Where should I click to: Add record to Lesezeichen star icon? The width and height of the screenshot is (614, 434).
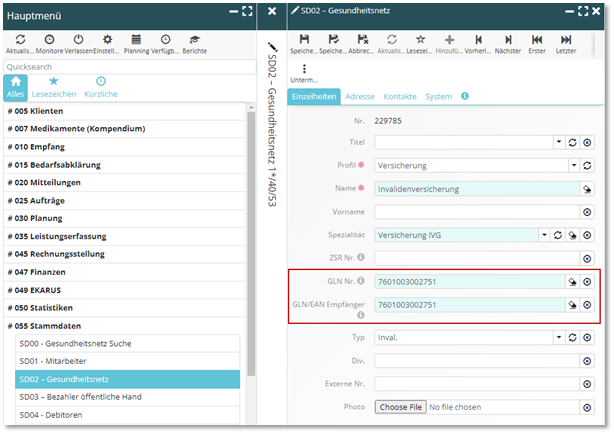(x=420, y=38)
